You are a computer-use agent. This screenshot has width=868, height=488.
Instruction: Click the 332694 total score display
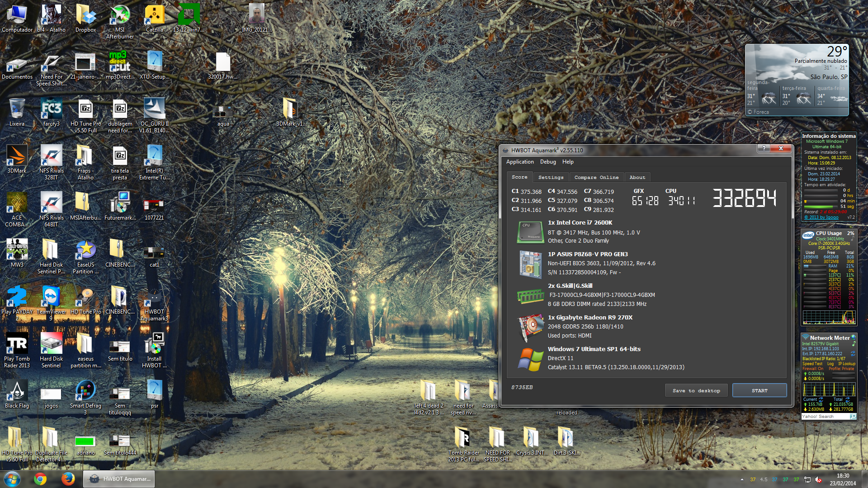(x=744, y=198)
